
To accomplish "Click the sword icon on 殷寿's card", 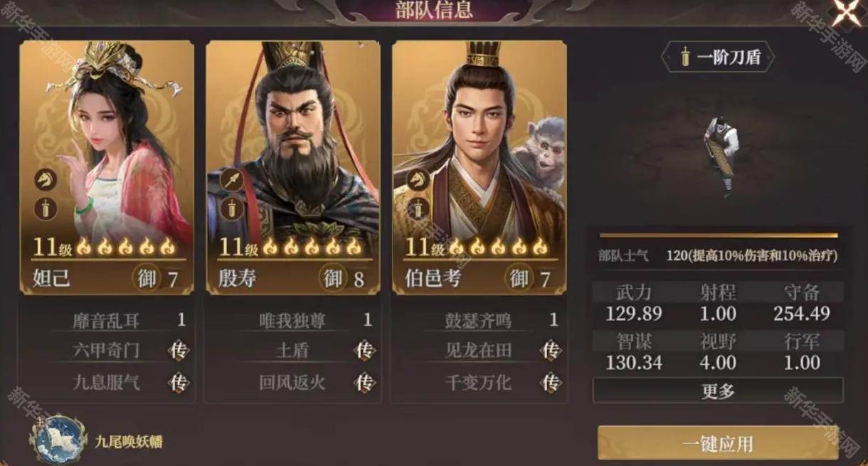I will 232,209.
